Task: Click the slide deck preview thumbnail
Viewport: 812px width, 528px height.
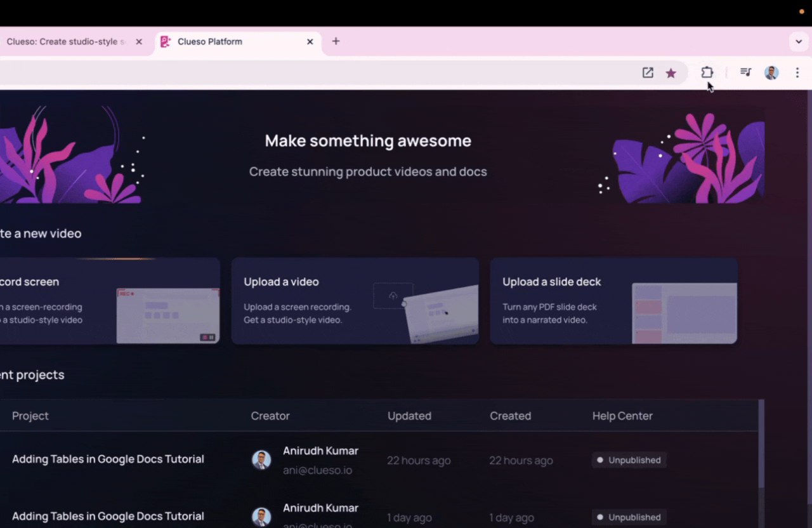Action: click(684, 313)
